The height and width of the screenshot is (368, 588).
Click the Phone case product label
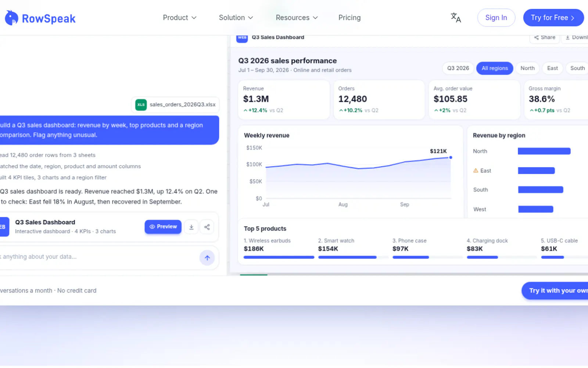[x=409, y=241]
